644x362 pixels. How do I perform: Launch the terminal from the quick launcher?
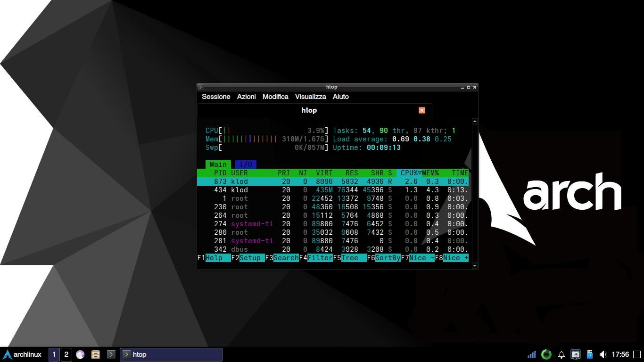pyautogui.click(x=111, y=354)
